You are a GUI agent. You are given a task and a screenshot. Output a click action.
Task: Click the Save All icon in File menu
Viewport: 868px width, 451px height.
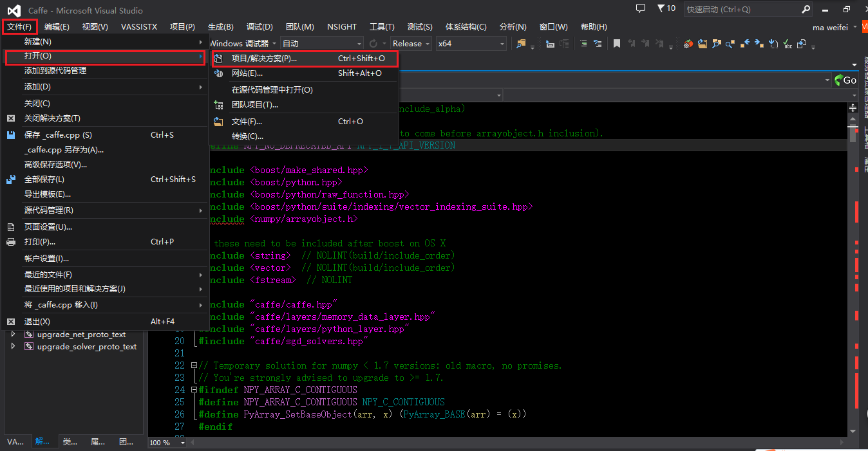click(11, 179)
